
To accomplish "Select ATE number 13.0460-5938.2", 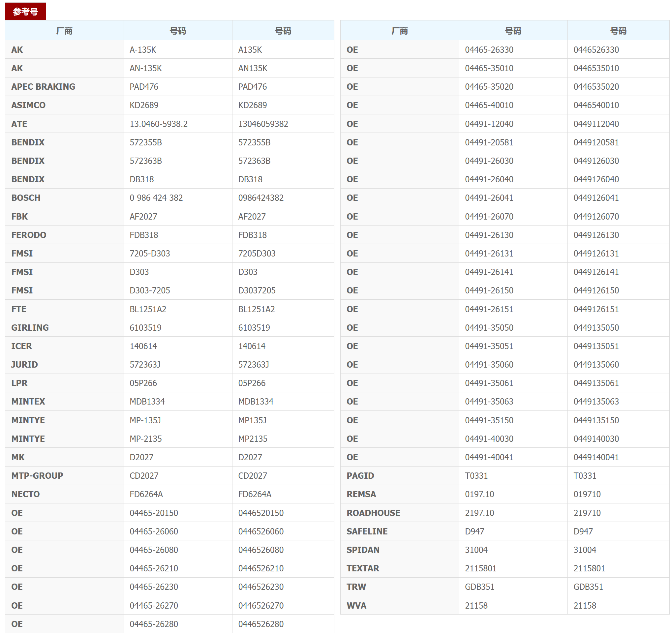I will tap(158, 124).
